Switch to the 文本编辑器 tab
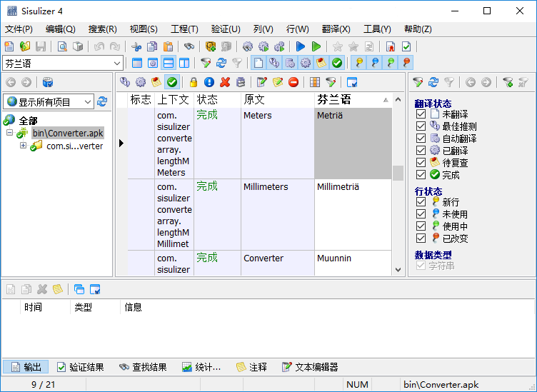537x392 pixels. tap(310, 367)
